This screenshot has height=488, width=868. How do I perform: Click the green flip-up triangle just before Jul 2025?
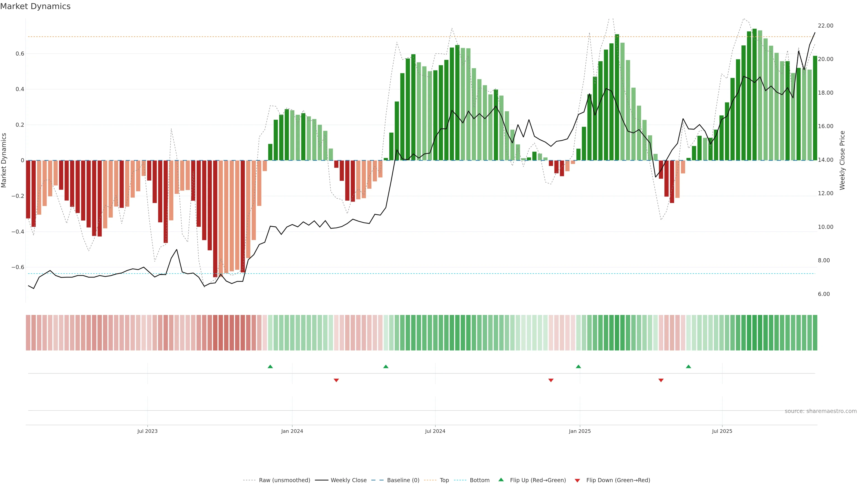click(x=688, y=366)
